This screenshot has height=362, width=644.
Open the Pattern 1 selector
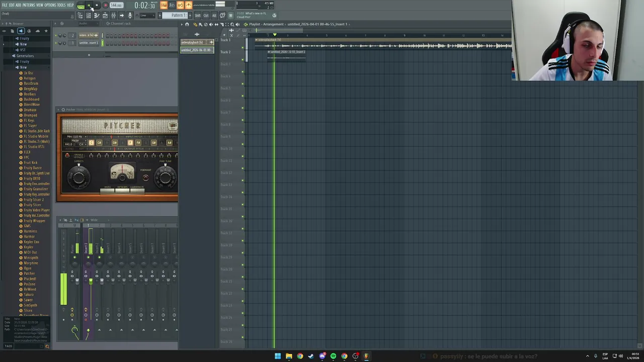[x=175, y=16]
